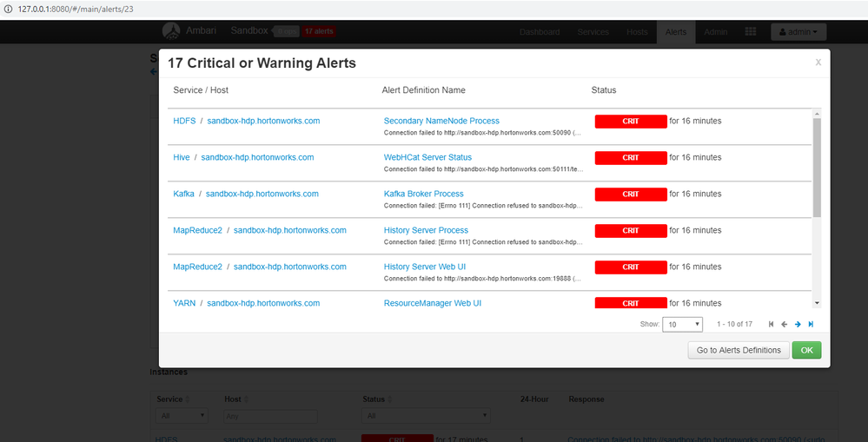The height and width of the screenshot is (442, 868).
Task: Go to next page of alerts
Action: 798,325
